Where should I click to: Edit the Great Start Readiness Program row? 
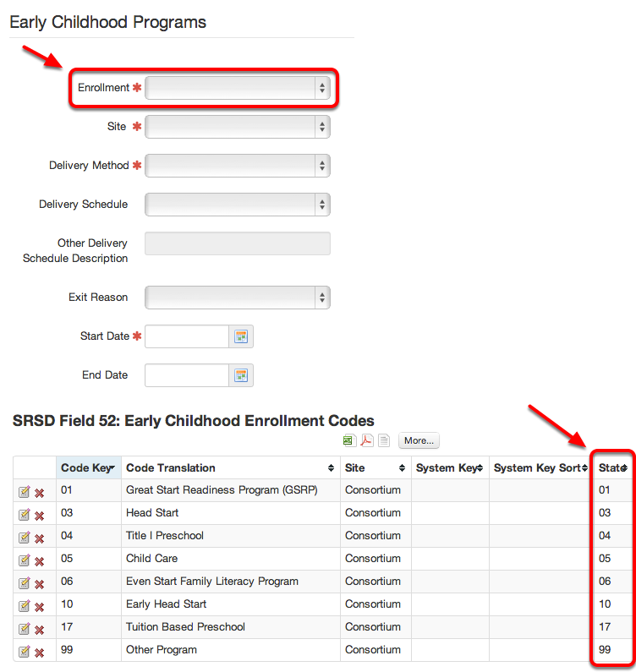(25, 492)
